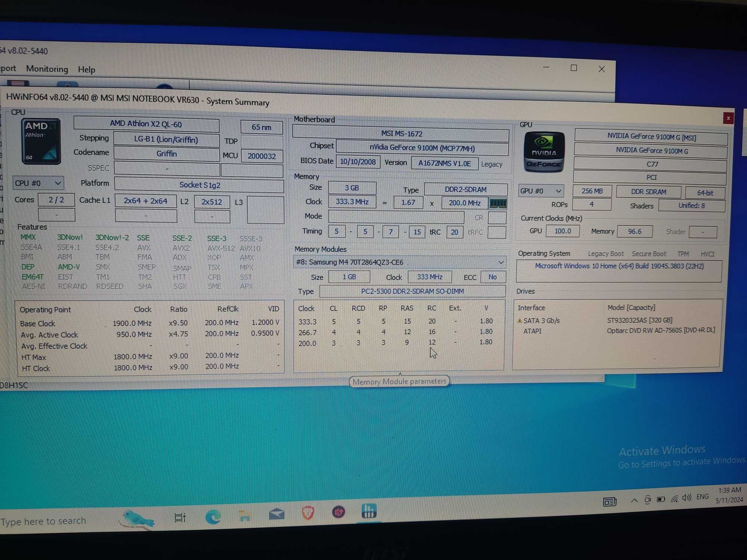This screenshot has height=560, width=747.
Task: Click the AMD Athlon CPU logo
Action: click(41, 141)
